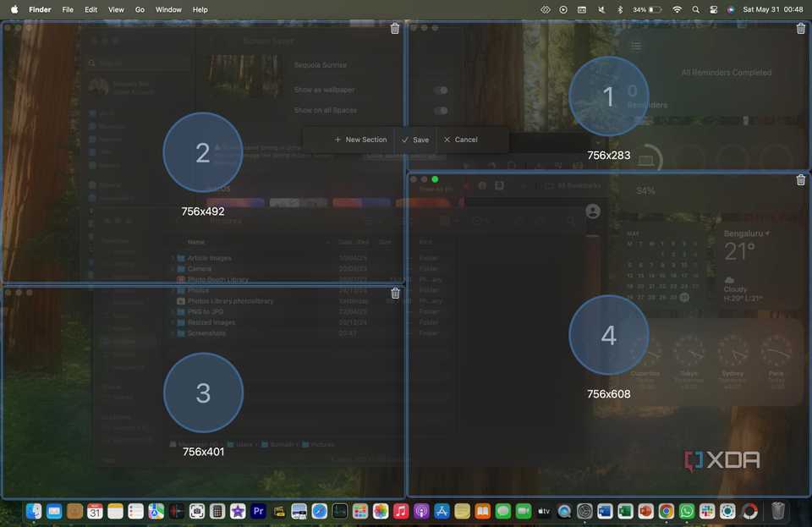Click the Wi-Fi icon in the menu bar
Image resolution: width=812 pixels, height=527 pixels.
(x=677, y=9)
